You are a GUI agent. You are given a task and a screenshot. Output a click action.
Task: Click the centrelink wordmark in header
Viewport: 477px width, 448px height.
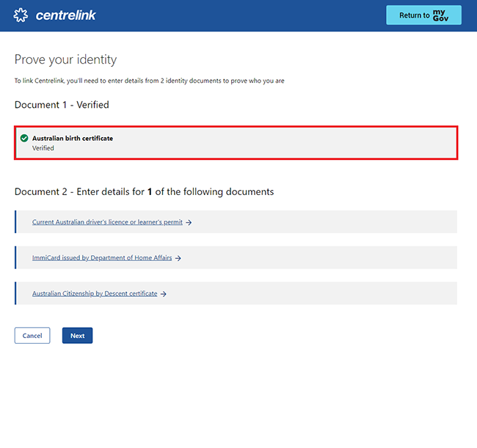(65, 15)
